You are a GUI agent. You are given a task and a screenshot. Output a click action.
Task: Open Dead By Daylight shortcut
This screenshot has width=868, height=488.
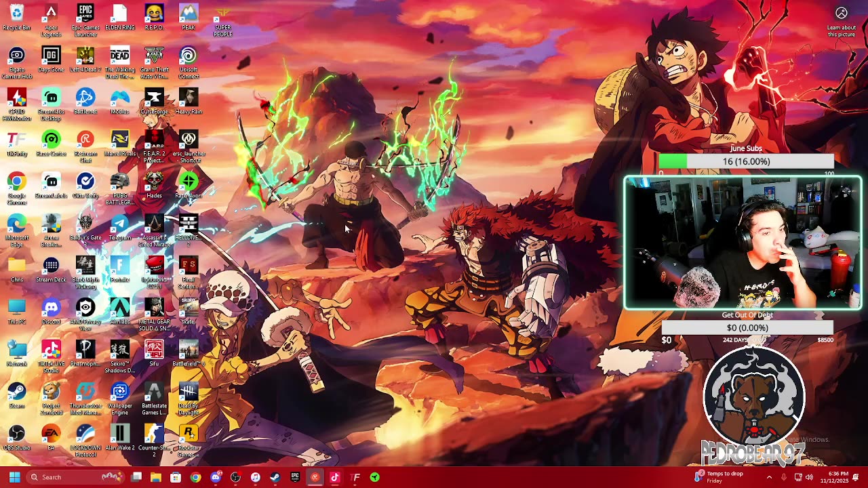pos(189,399)
